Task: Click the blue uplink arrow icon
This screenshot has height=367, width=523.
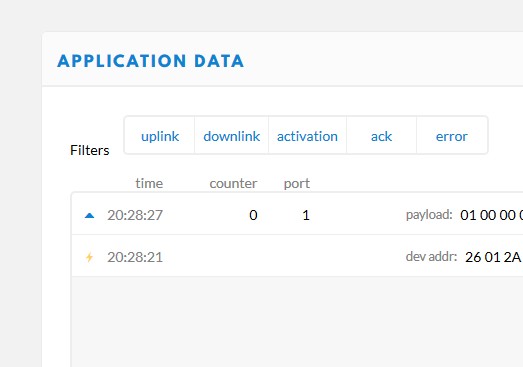Action: point(89,216)
